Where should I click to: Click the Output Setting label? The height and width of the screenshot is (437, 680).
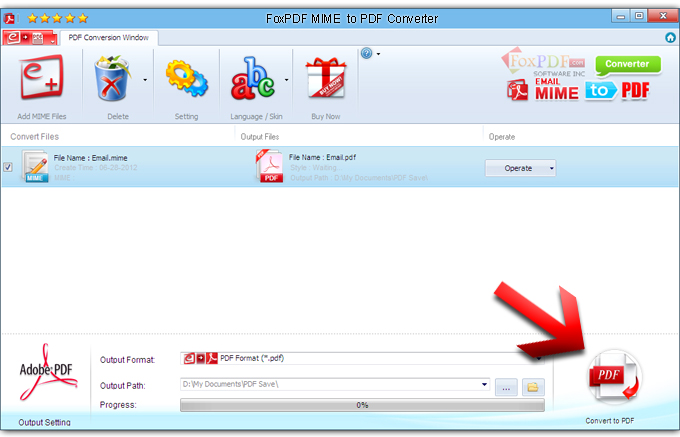tap(44, 422)
